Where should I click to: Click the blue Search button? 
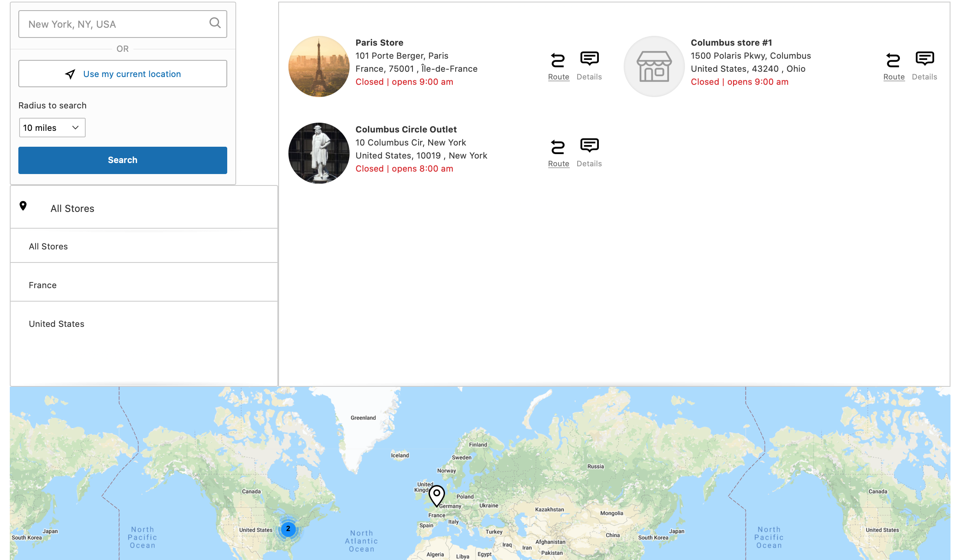[123, 160]
